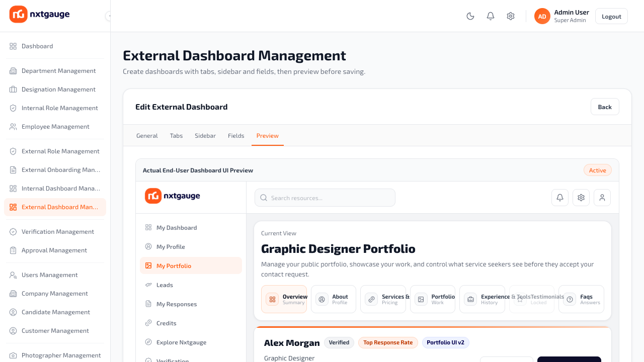Open settings gear in top header
The height and width of the screenshot is (362, 644).
click(x=511, y=16)
